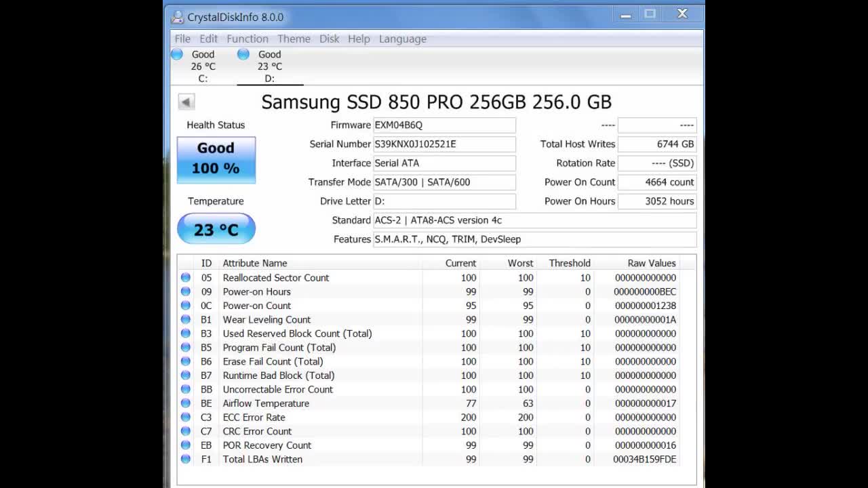Click the ECC Error Rate current value 200
The image size is (868, 488).
point(469,417)
